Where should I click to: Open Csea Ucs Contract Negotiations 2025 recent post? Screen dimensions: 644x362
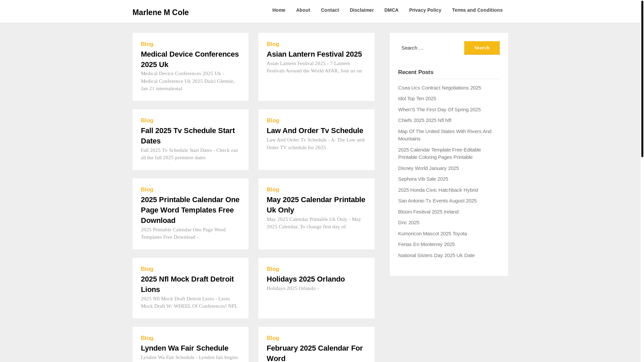[439, 87]
